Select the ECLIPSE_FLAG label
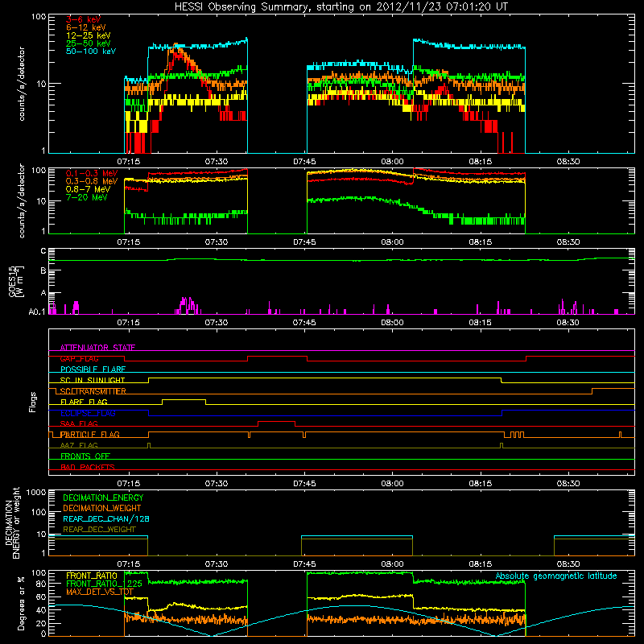644x644 pixels. [88, 413]
